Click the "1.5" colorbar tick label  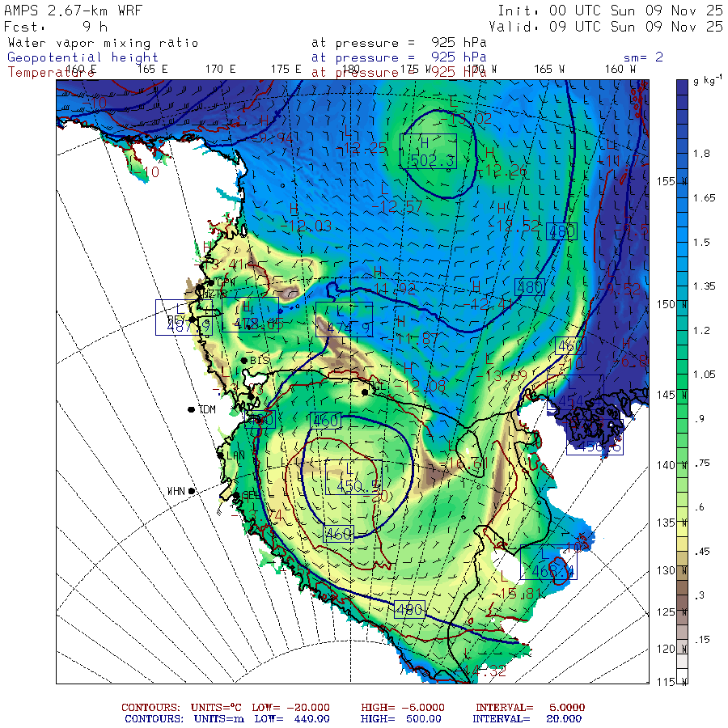(x=701, y=243)
